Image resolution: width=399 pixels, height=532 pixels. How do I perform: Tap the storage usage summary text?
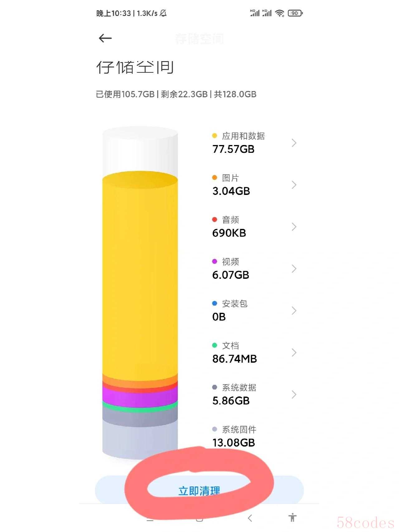click(x=176, y=94)
